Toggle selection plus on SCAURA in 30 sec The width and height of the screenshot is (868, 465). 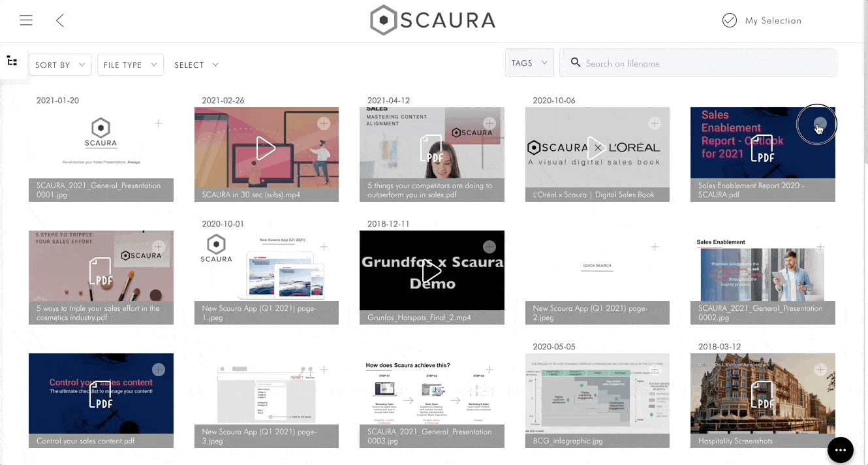coord(324,123)
